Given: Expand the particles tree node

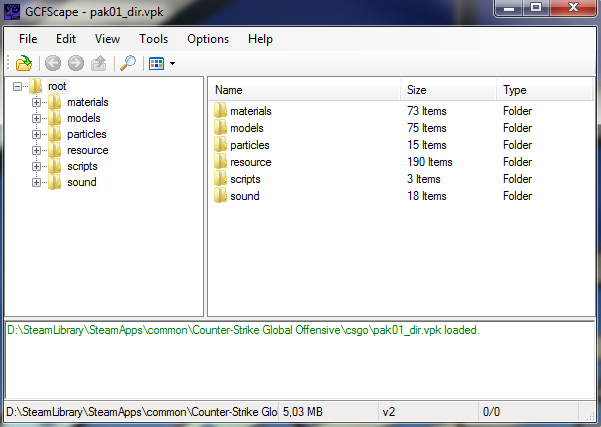Looking at the screenshot, I should pos(36,135).
